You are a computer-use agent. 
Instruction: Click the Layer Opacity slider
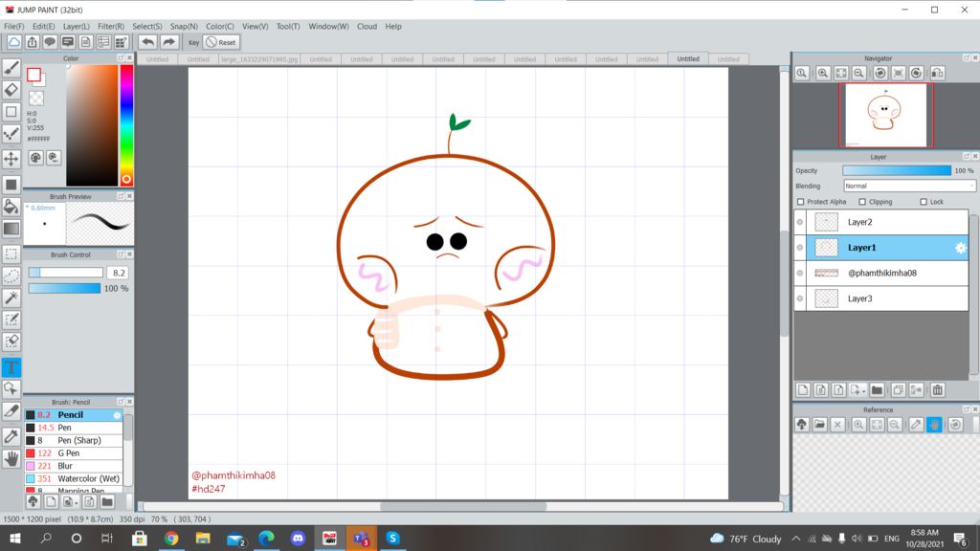click(x=897, y=170)
